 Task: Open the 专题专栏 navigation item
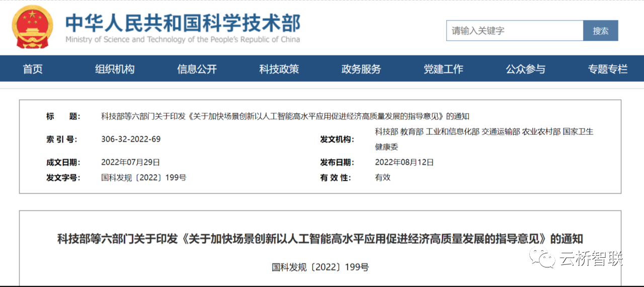coord(608,69)
